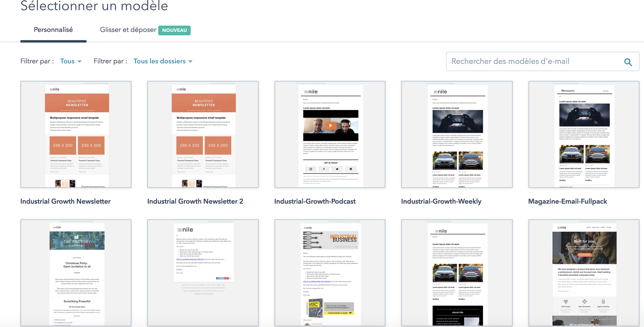The image size is (644, 327).
Task: Select the 'The Factory is coming' template thumbnail
Action: tap(76, 273)
